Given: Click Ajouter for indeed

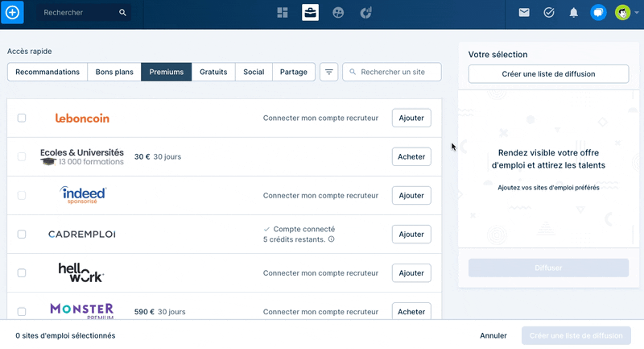Looking at the screenshot, I should (411, 195).
